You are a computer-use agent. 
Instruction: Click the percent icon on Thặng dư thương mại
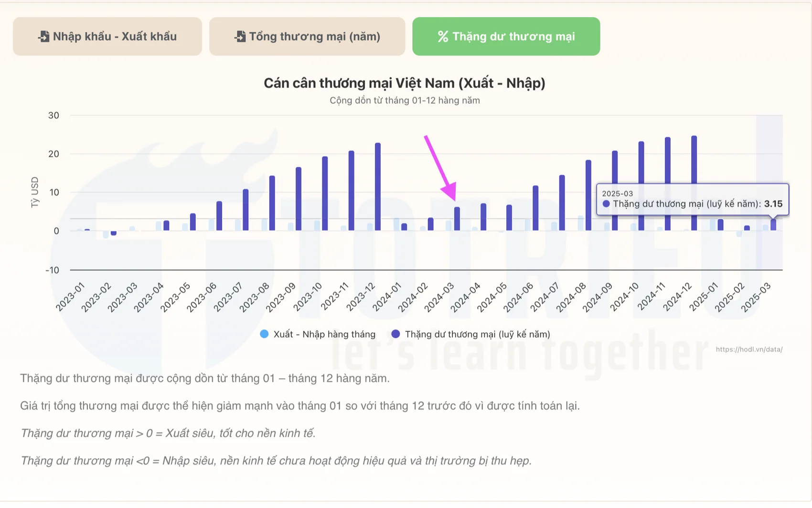[443, 36]
